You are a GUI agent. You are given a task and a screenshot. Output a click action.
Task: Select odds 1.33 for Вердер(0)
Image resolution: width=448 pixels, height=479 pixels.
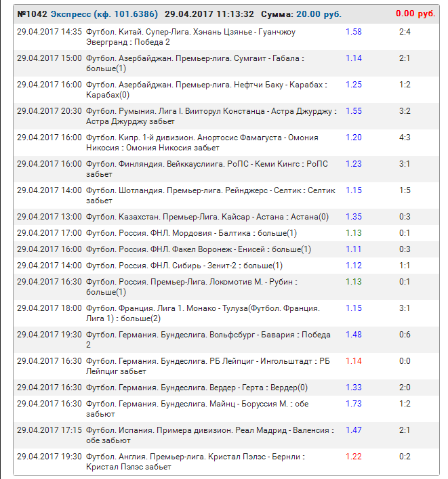(x=354, y=388)
